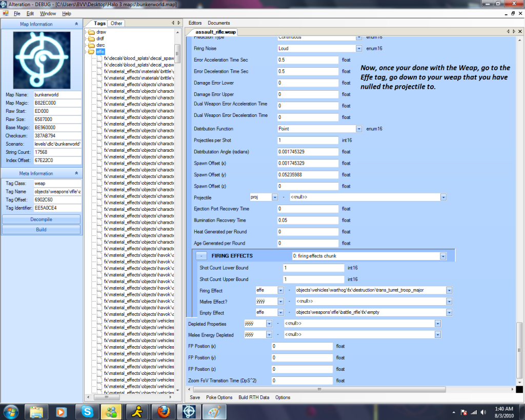Open the Projectile tag name dropdown
This screenshot has height=420, width=525.
tap(443, 197)
